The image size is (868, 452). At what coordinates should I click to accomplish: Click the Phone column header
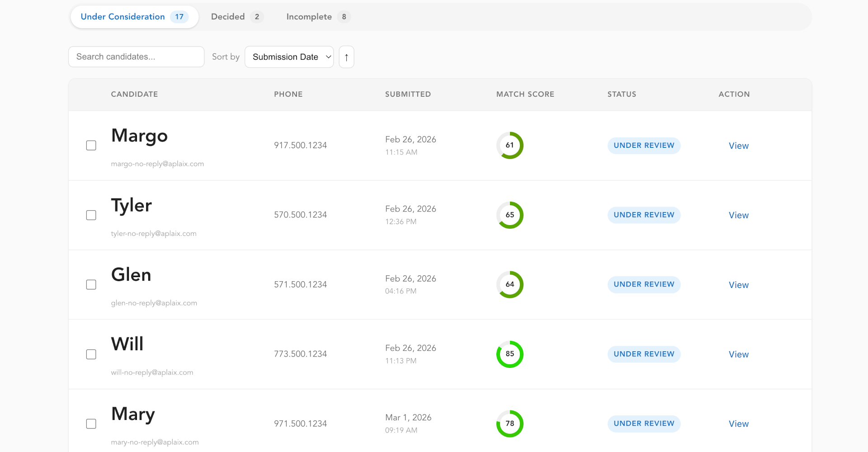click(x=288, y=94)
